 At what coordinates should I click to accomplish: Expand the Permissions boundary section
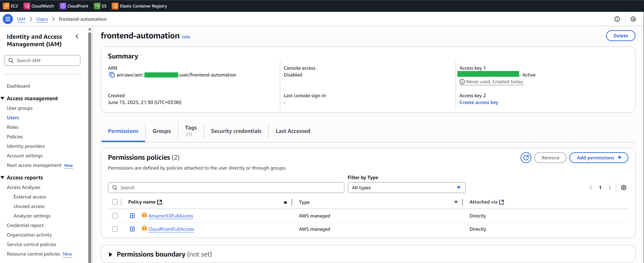111,255
